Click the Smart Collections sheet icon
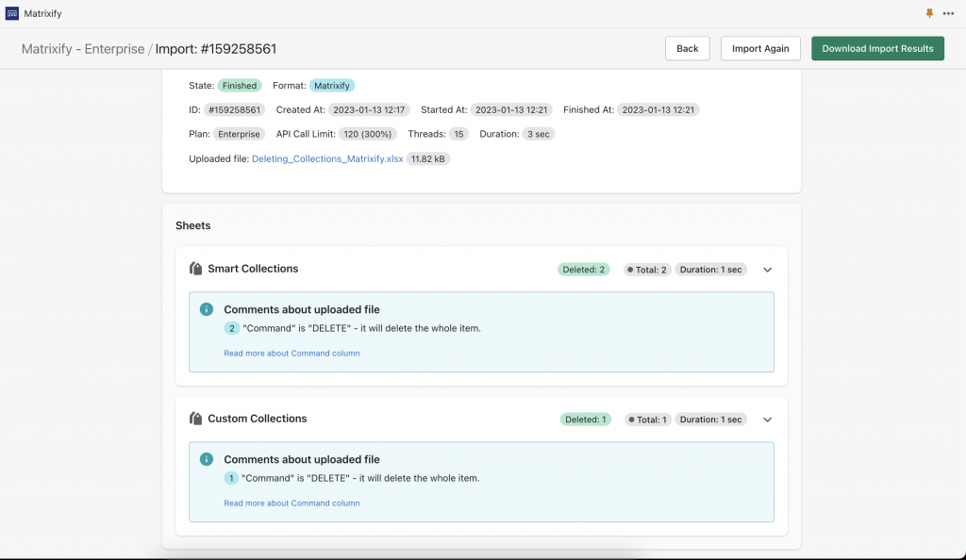The image size is (966, 560). pos(195,269)
